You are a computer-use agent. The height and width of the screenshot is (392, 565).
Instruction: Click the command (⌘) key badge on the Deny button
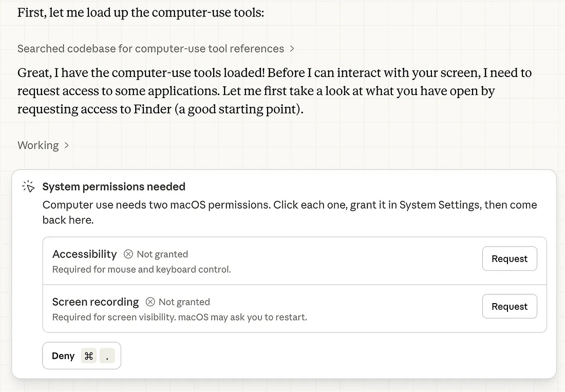tap(88, 356)
